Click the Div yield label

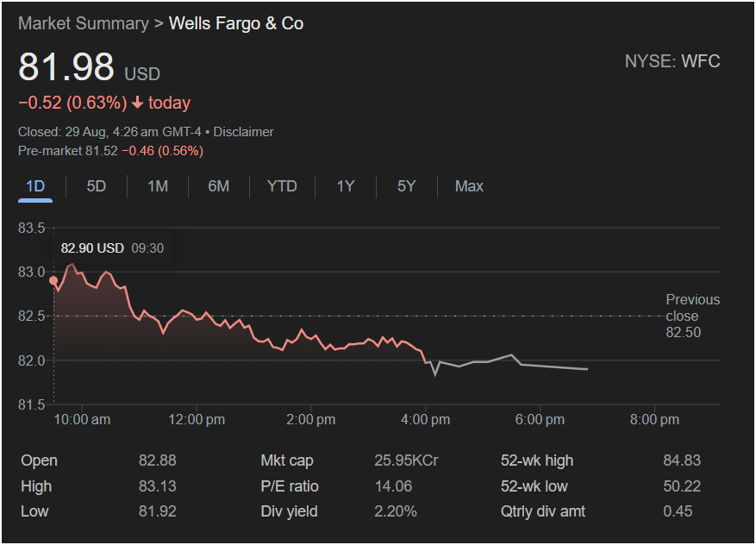tap(289, 511)
